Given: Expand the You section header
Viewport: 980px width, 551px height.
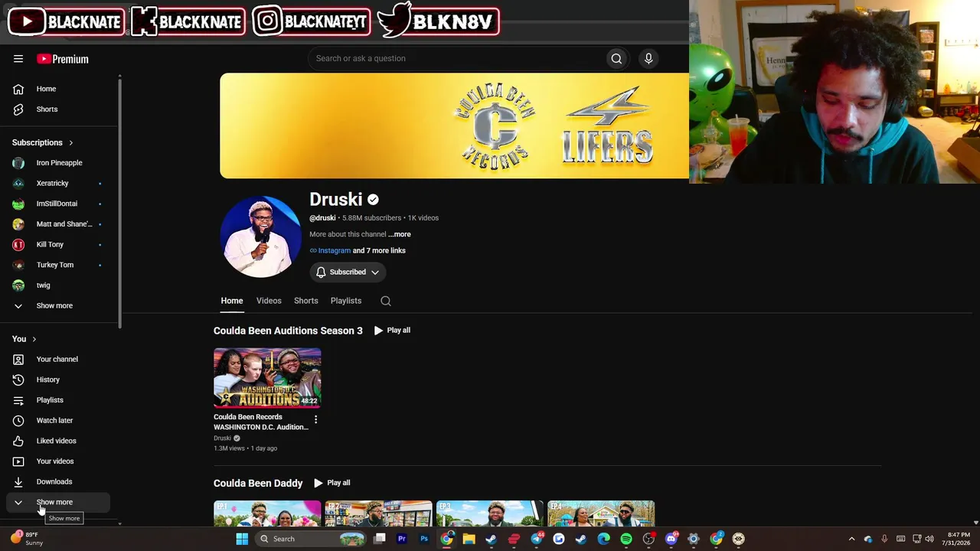Looking at the screenshot, I should click(24, 339).
